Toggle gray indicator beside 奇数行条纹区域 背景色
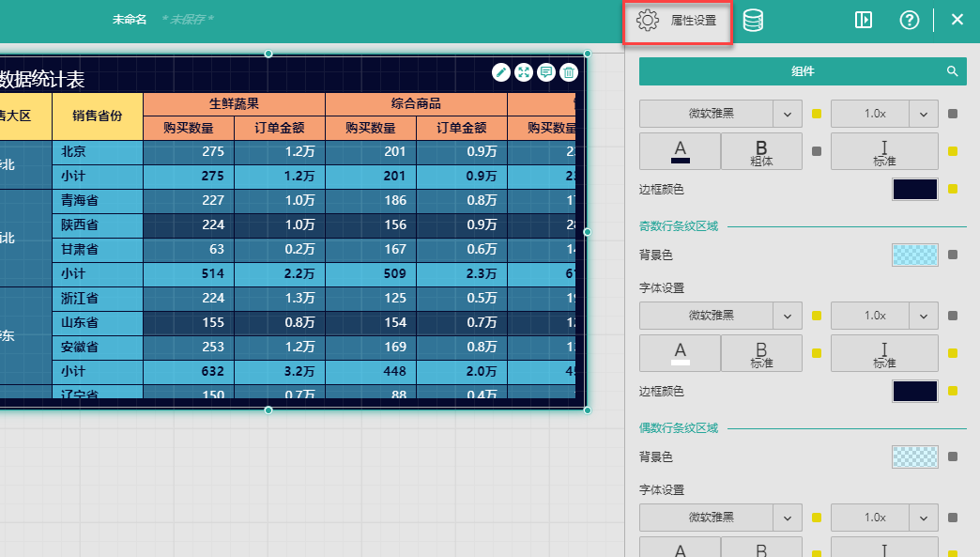Image resolution: width=980 pixels, height=557 pixels. coord(953,255)
